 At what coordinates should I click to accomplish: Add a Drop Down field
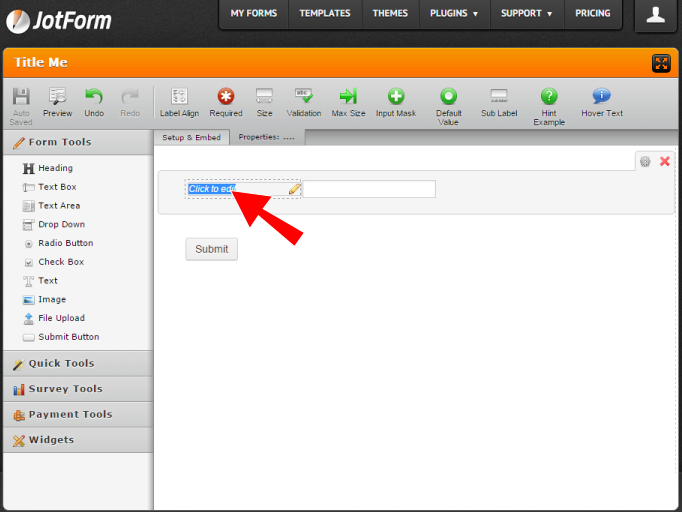(53, 224)
